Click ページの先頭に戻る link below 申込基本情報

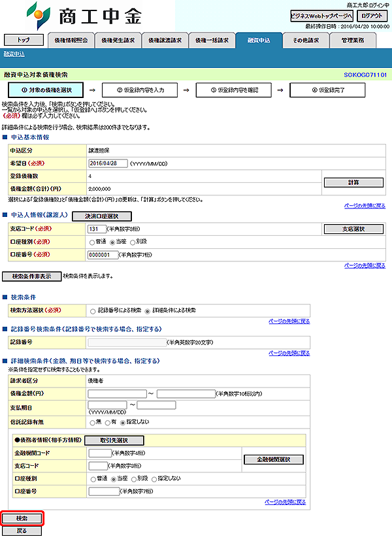365,206
